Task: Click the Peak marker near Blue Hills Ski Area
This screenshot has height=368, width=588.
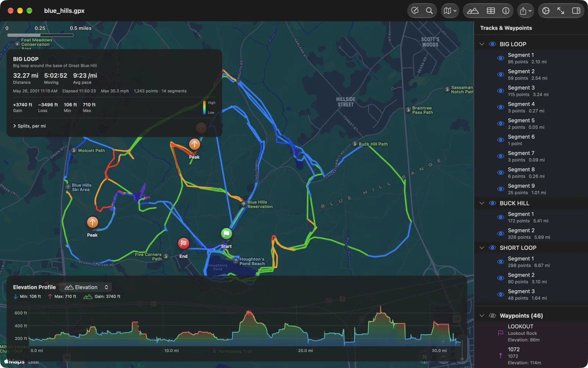Action: pyautogui.click(x=92, y=222)
